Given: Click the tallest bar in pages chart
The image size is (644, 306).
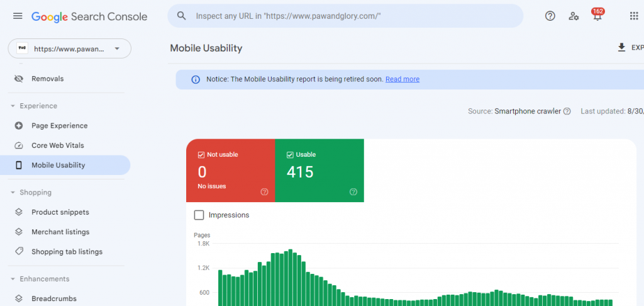Looking at the screenshot, I should point(291,278).
